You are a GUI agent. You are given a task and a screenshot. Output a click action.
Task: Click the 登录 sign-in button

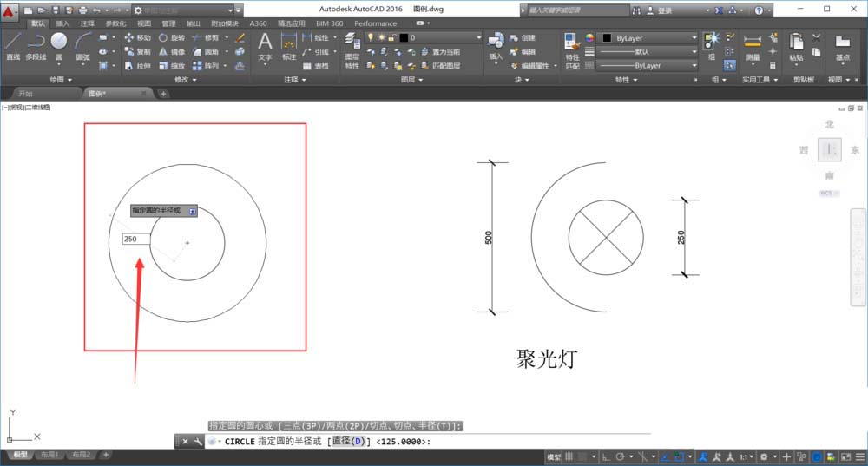coord(665,10)
